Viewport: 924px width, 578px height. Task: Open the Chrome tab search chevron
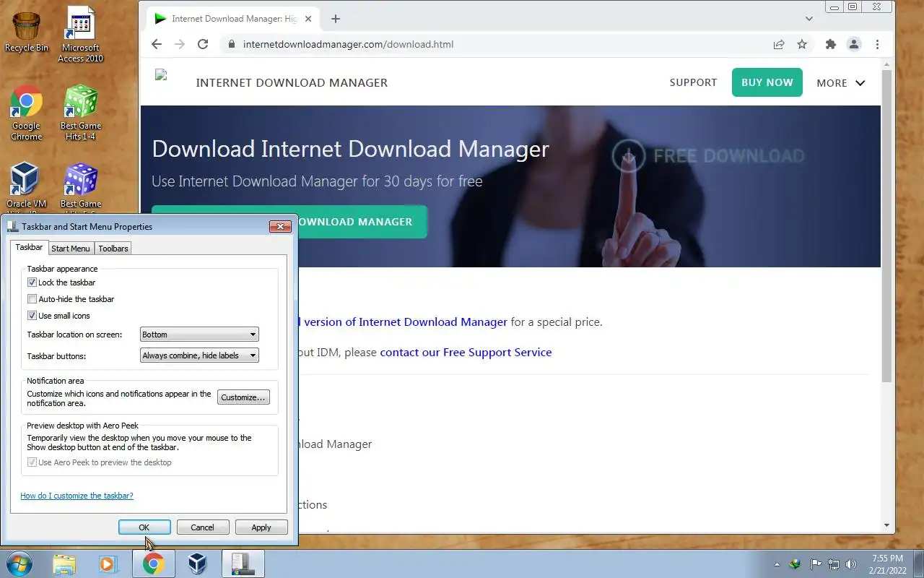809,19
